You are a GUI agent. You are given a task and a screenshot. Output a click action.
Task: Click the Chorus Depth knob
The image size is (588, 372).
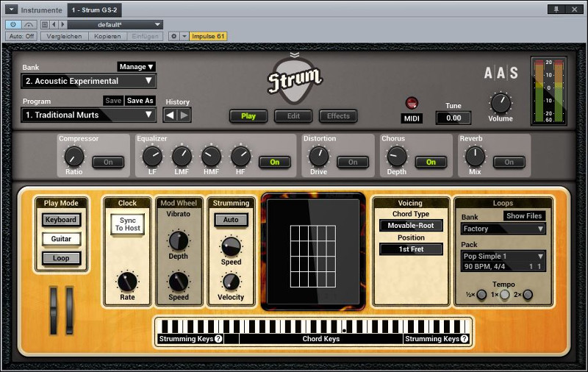pyautogui.click(x=397, y=157)
